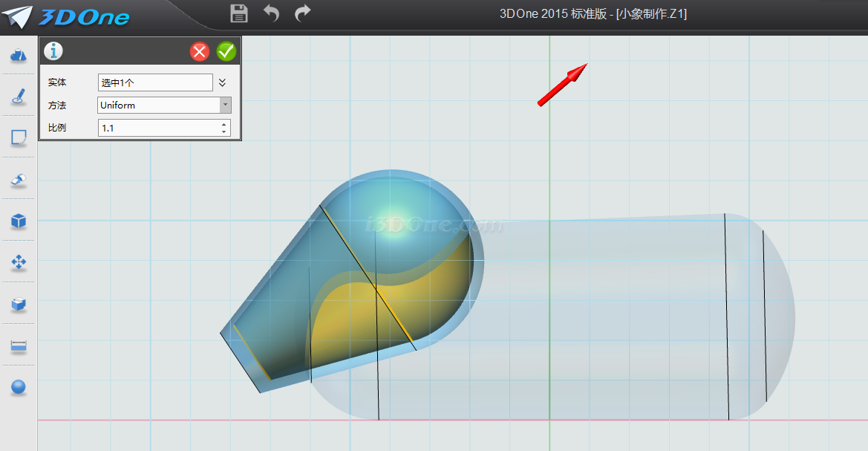Screen dimensions: 868x451
Task: Open the sketch edit tool
Action: tap(19, 137)
